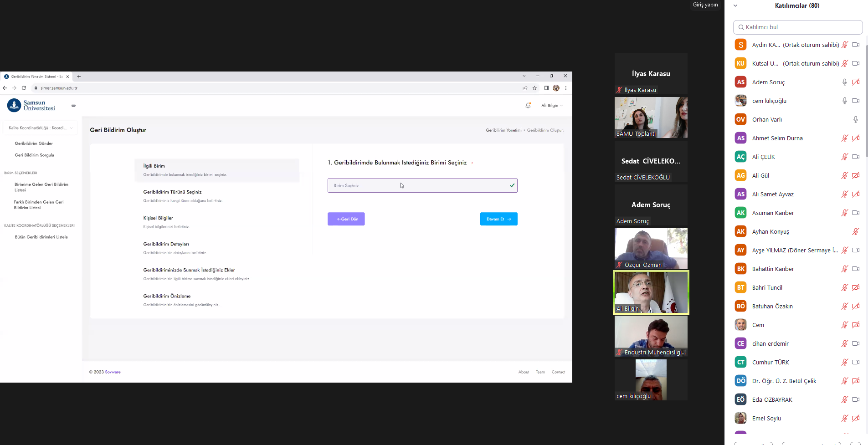The height and width of the screenshot is (445, 868).
Task: Toggle Eda ÖZBAYRAK muted microphone icon
Action: 844,399
